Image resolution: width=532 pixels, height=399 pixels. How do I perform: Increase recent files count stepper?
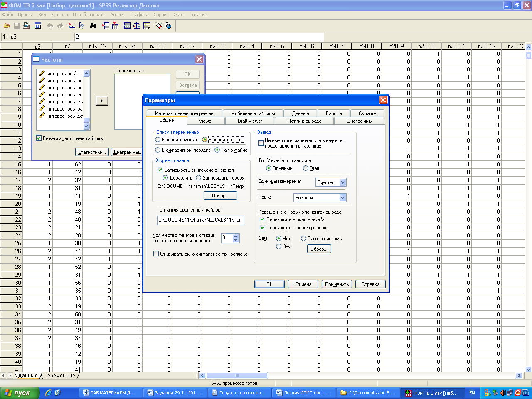point(236,236)
